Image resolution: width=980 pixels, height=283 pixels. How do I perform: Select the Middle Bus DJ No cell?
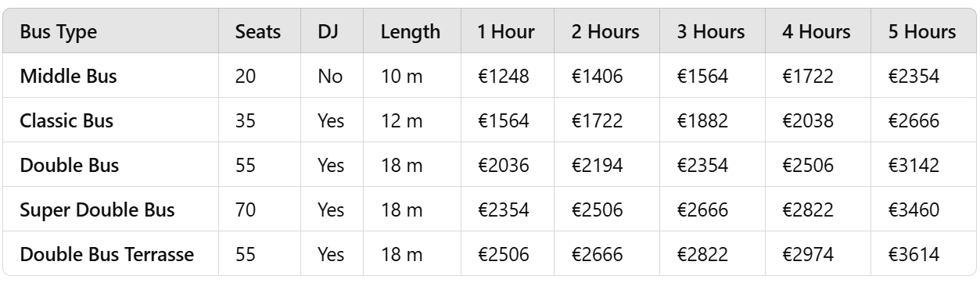pos(329,77)
